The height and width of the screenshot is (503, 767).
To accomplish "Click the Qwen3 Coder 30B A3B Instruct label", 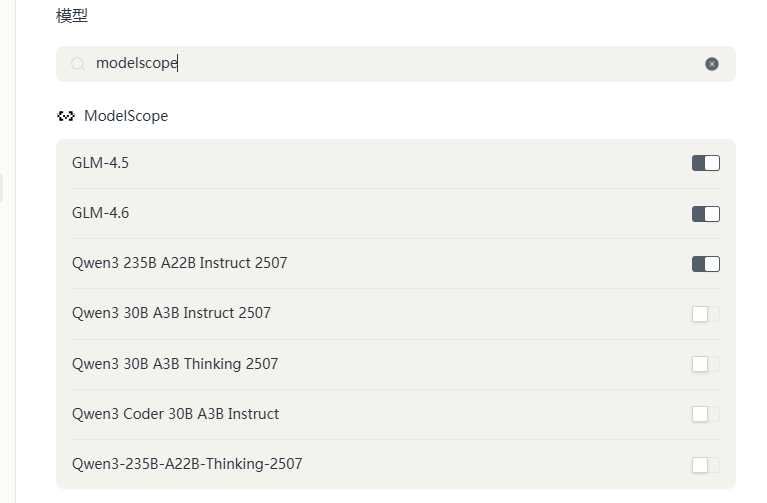I will click(x=175, y=414).
